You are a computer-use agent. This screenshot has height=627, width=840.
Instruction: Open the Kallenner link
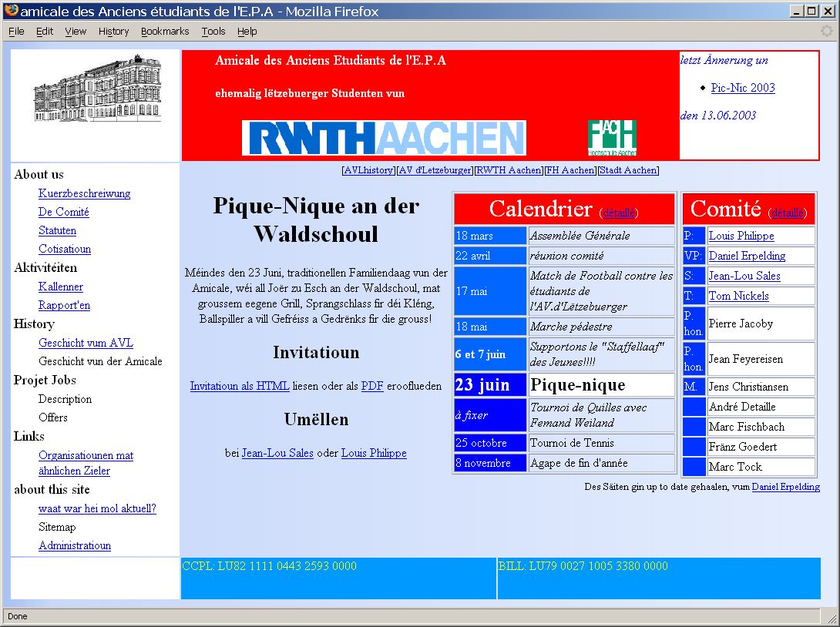(x=61, y=287)
